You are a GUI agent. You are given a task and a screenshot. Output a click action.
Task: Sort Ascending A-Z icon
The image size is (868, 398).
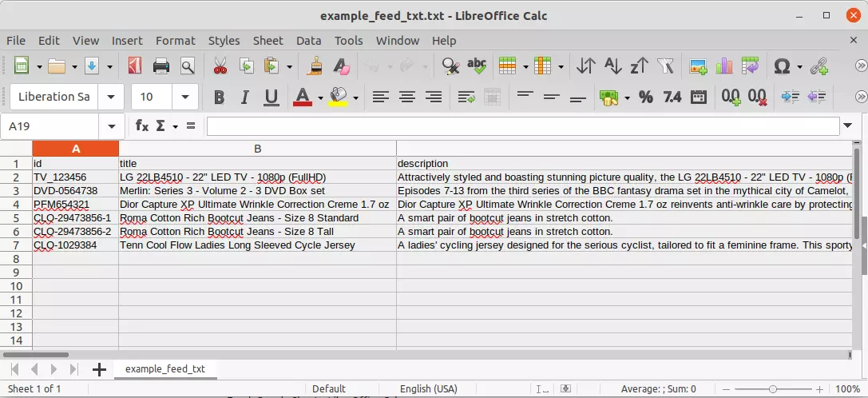(x=612, y=66)
